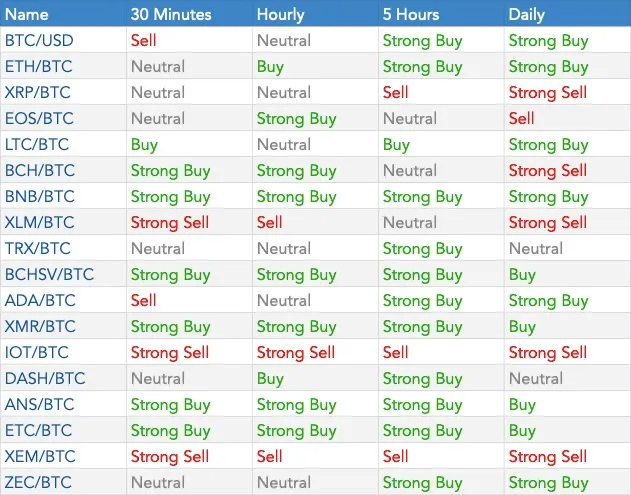Open the BCH/BTC pair link
This screenshot has height=495, width=631.
[40, 170]
